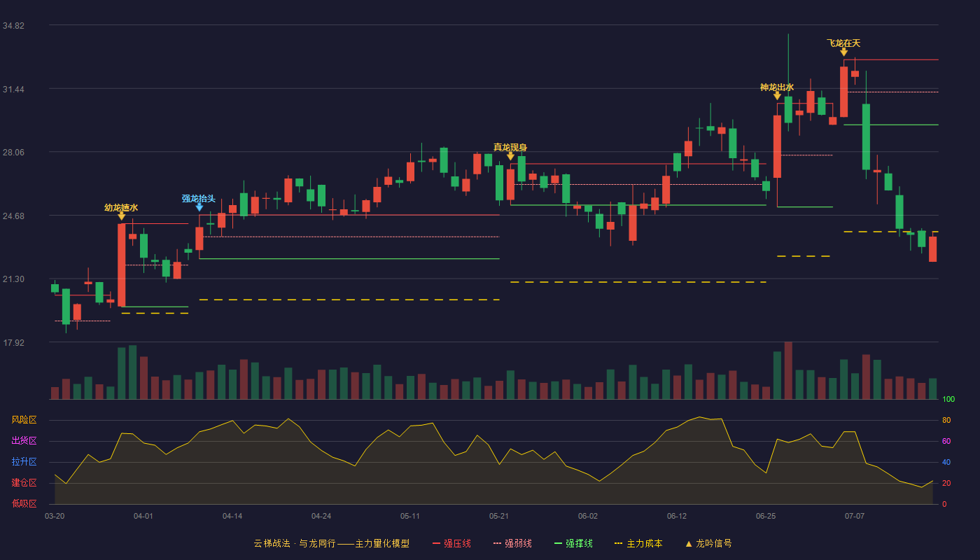The image size is (980, 560).
Task: Select the 建仓区 zone label
Action: [24, 483]
